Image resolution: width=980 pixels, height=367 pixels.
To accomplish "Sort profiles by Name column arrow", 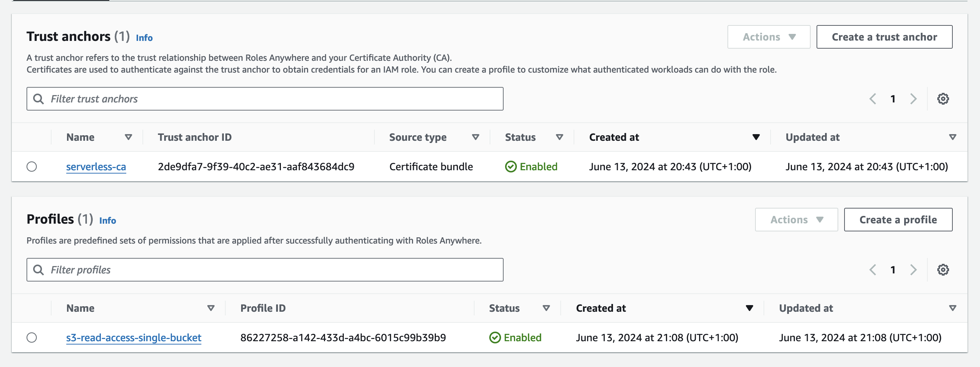I will (x=211, y=308).
